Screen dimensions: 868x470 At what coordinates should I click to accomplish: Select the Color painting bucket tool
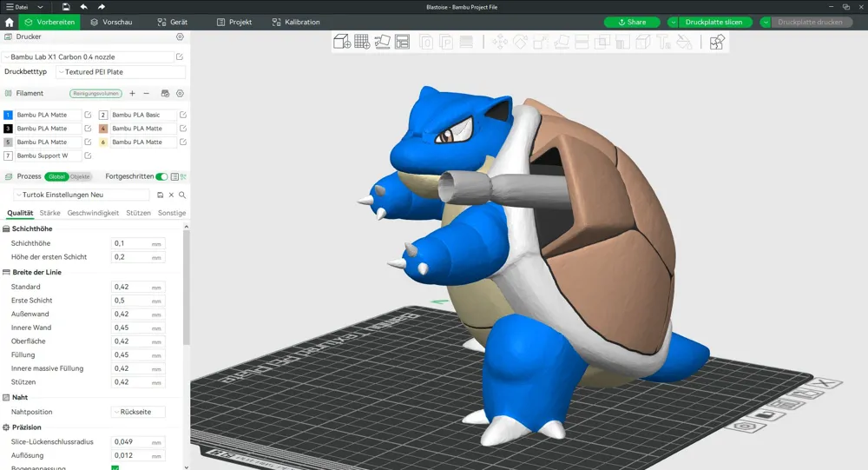click(684, 42)
